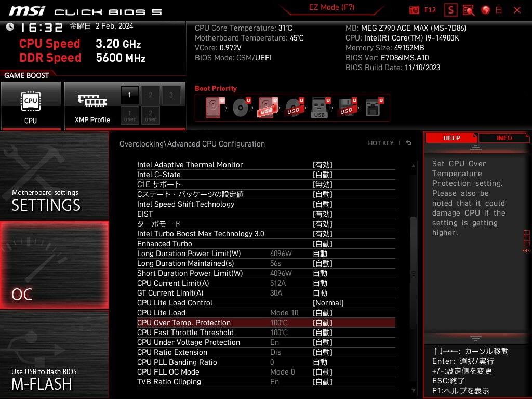Change CPU Under Voltage Protection setting
The image size is (532, 399).
pyautogui.click(x=266, y=342)
